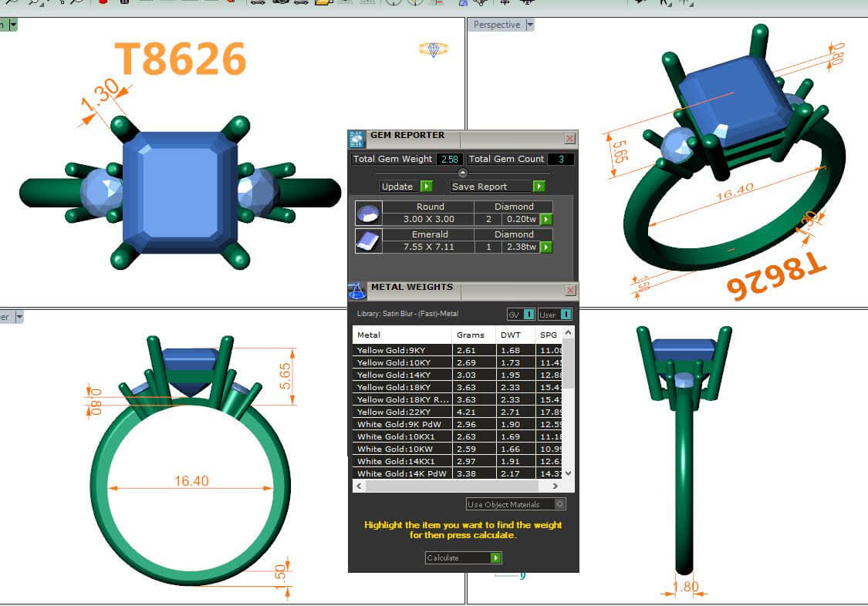The image size is (868, 606).
Task: Click the Emerald gem shape icon
Action: 367,241
